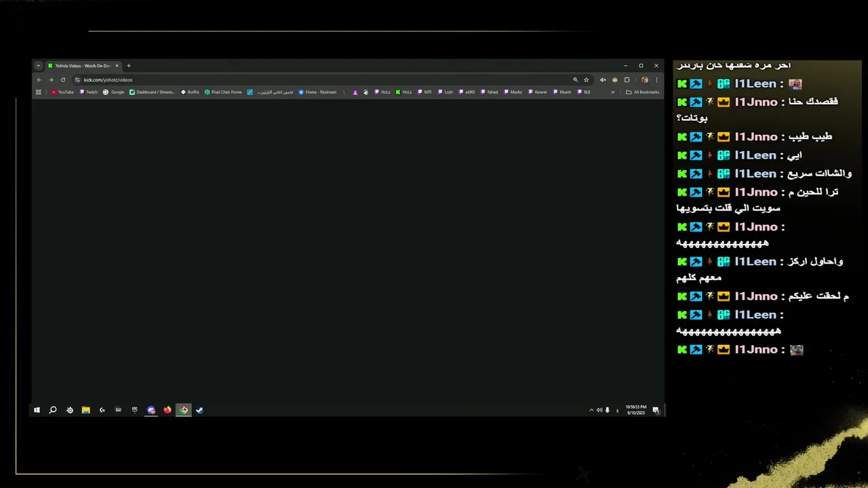
Task: Show hidden bookmarks with the double chevron
Action: [613, 92]
